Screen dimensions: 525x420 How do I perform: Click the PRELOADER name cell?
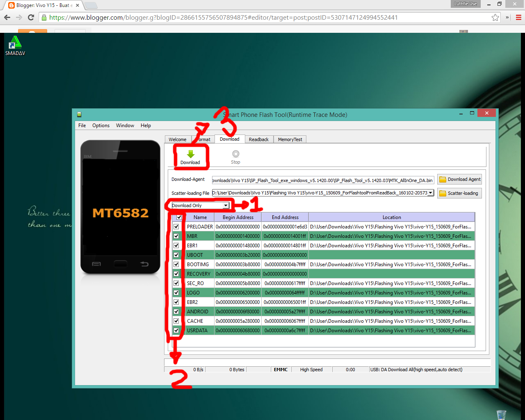[x=200, y=227]
